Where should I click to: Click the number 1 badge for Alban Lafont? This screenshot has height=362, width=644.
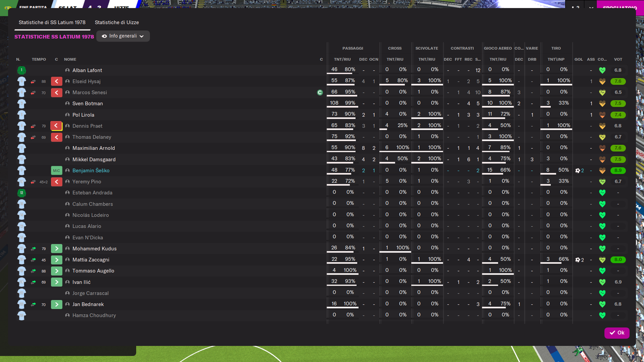coord(21,70)
